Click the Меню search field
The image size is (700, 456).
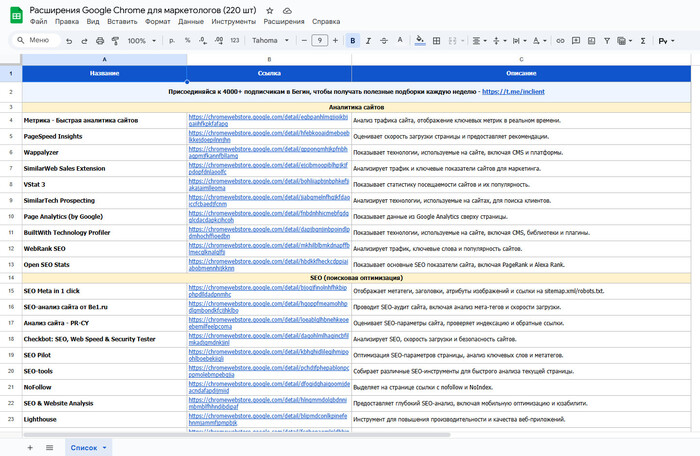coord(38,41)
